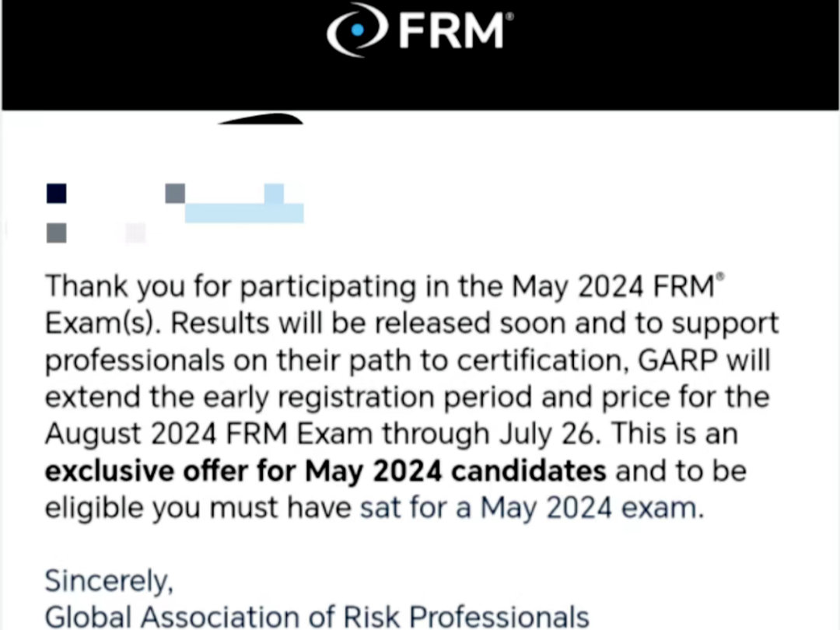
Task: Click the "Global Association of Risk Professionals" signature
Action: [x=317, y=617]
